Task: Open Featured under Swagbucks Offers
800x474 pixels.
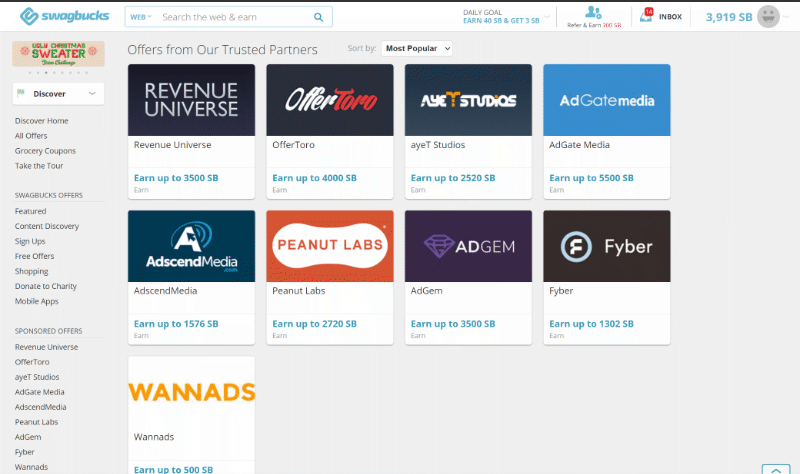Action: 30,211
